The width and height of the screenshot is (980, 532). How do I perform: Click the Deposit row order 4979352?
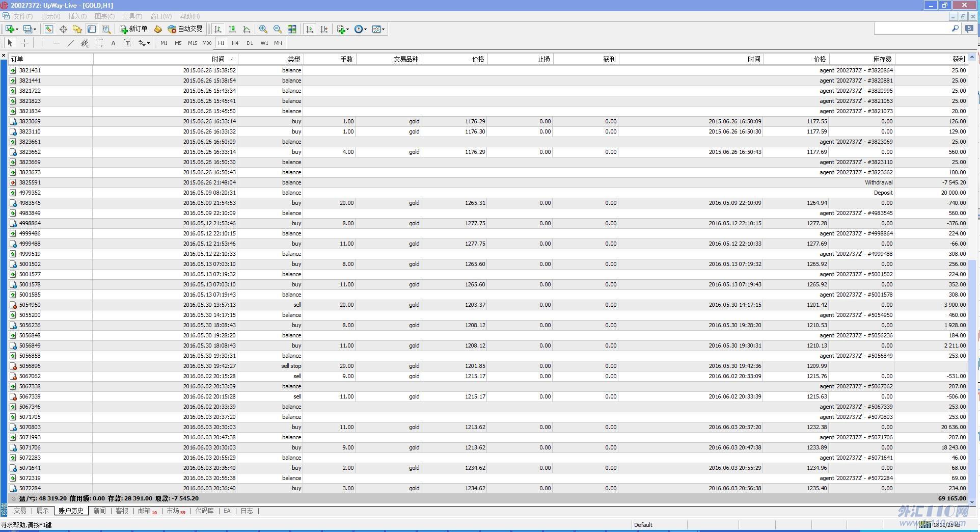pos(488,193)
